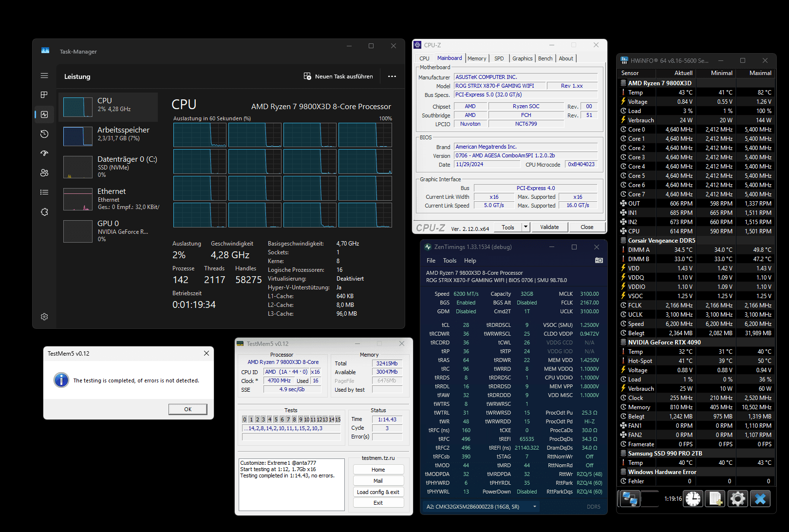Click the CPU-Z title bar app icon

pos(417,45)
